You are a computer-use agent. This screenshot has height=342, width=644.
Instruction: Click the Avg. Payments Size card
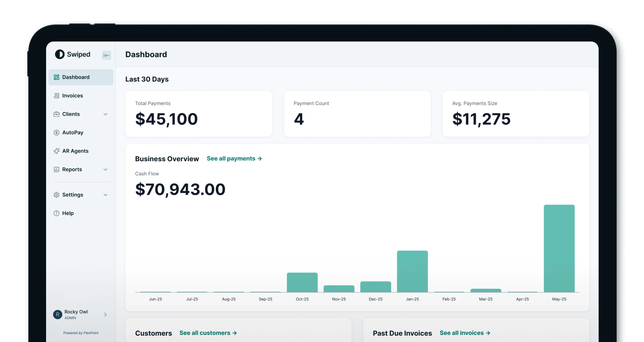point(515,114)
